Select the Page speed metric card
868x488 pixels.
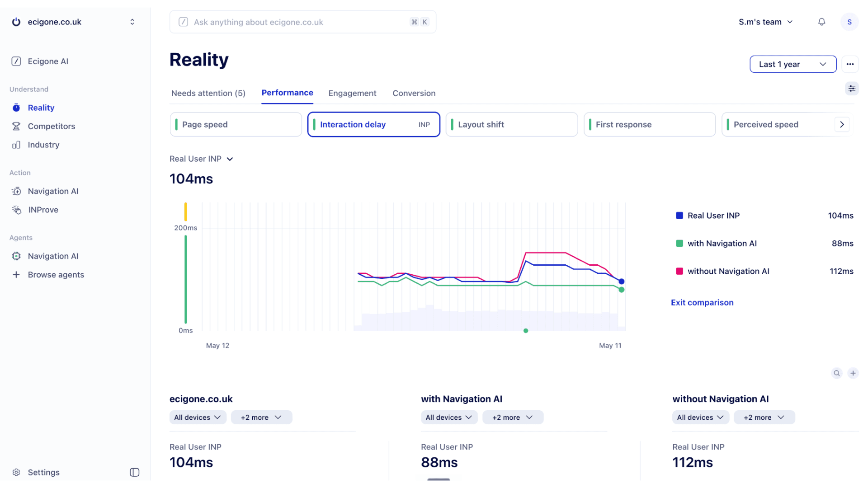point(236,124)
